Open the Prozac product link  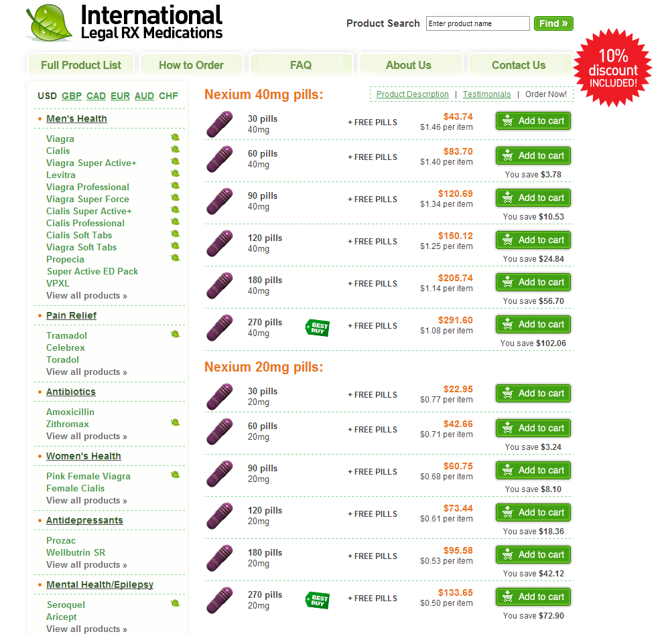tap(61, 540)
